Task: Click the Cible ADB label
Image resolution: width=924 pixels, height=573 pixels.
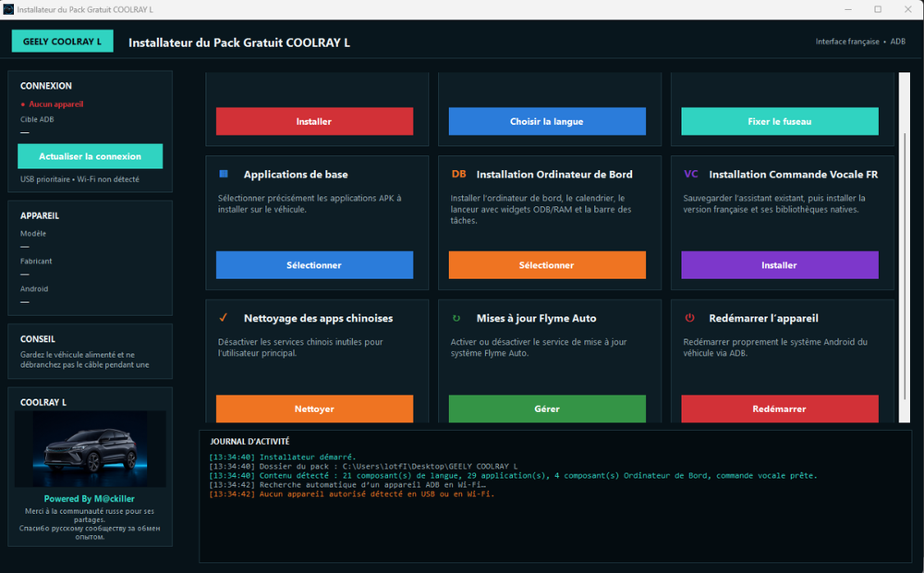Action: click(37, 119)
